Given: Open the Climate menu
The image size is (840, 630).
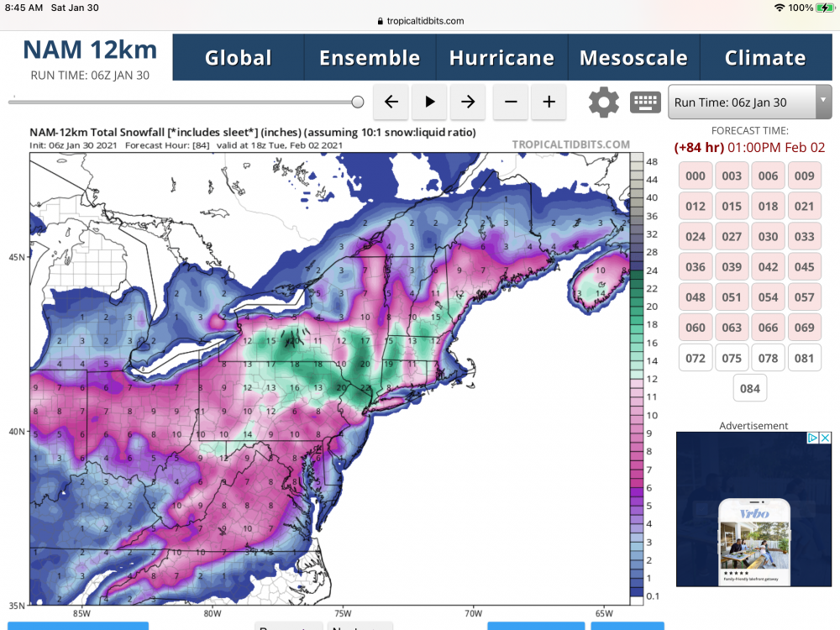Looking at the screenshot, I should 765,58.
